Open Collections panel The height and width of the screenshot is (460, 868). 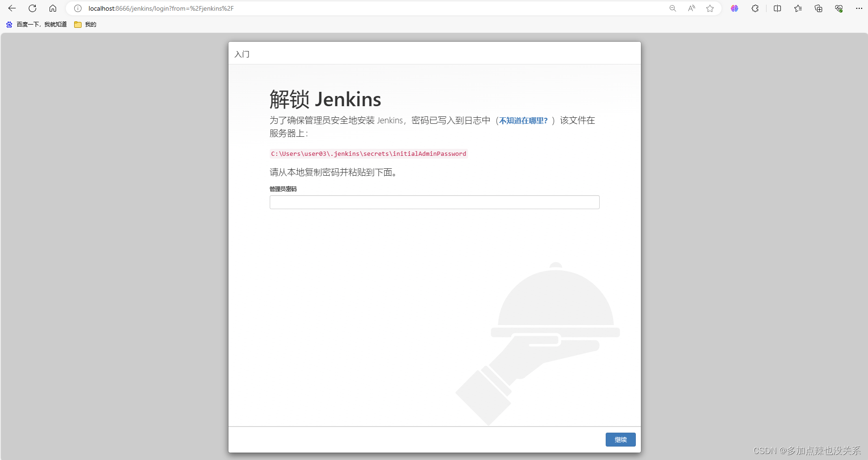[818, 8]
